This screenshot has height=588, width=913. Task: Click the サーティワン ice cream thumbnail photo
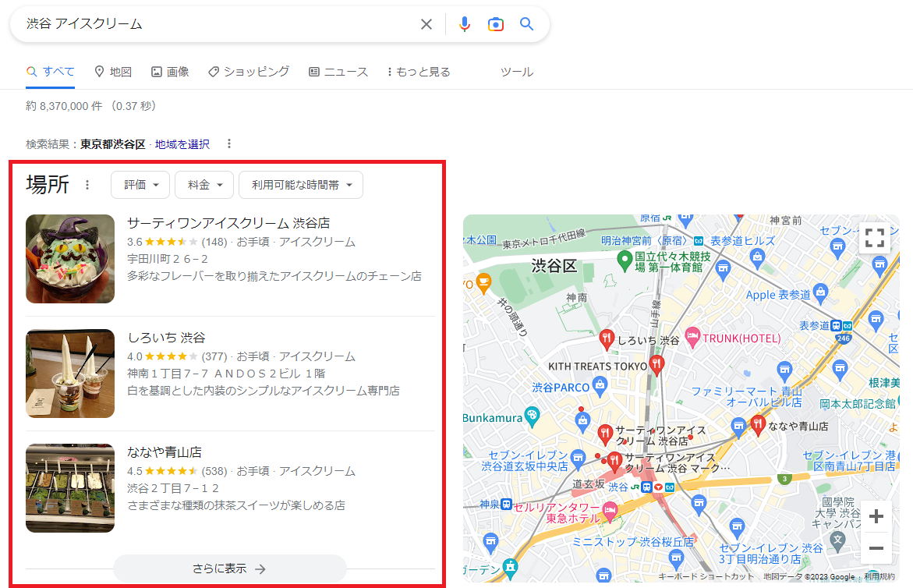[70, 259]
